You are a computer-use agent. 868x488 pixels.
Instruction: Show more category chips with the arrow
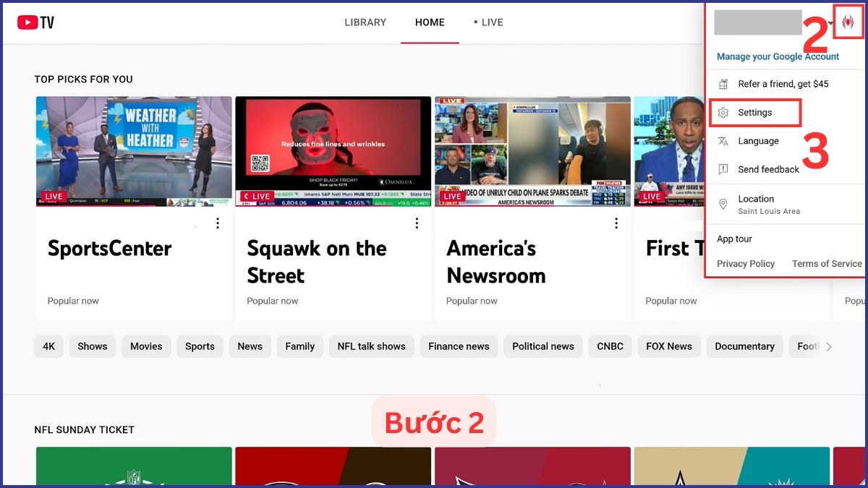(829, 347)
